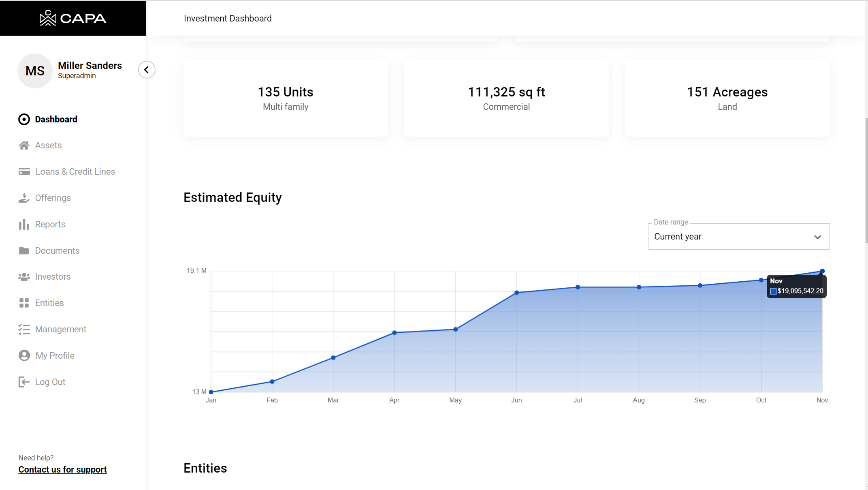Click the Log Out arrow icon
Viewport: 868px width, 490px height.
24,382
